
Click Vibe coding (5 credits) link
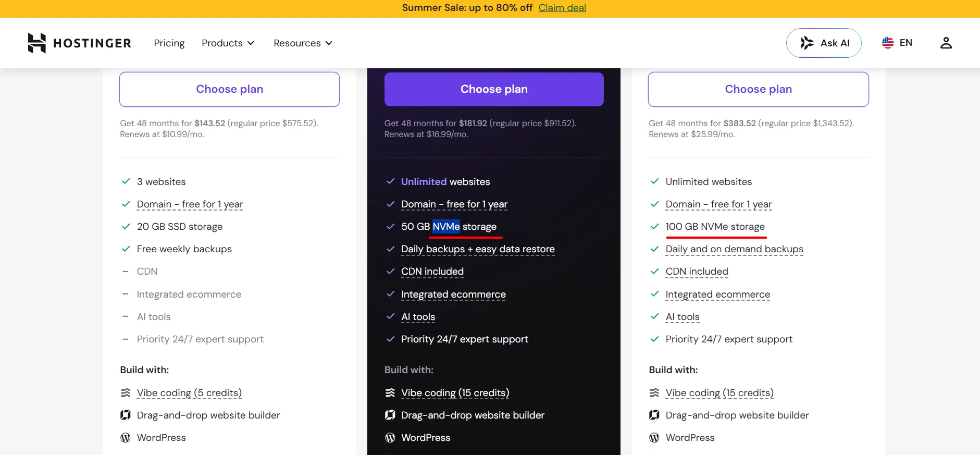point(189,393)
